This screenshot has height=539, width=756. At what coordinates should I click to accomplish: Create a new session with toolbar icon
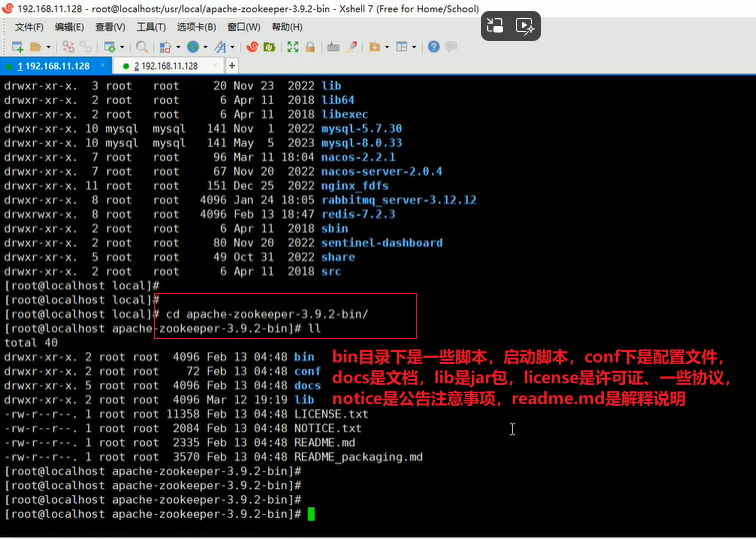pyautogui.click(x=17, y=47)
